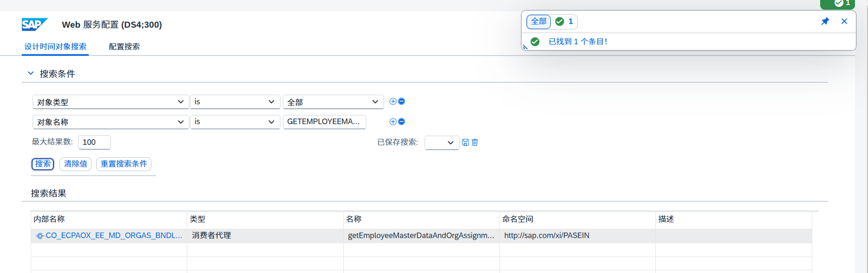This screenshot has width=868, height=273.
Task: Select the http://sap.com/xi/PASEIN cell
Action: [577, 236]
